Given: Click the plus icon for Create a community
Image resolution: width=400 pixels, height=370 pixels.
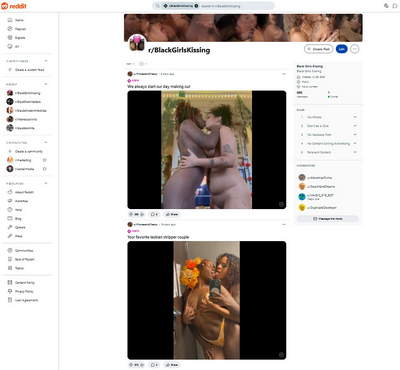Looking at the screenshot, I should click(10, 151).
